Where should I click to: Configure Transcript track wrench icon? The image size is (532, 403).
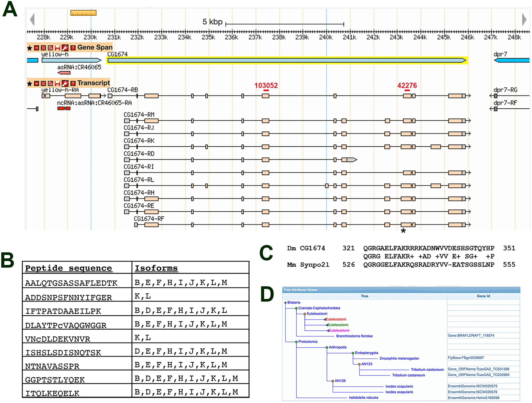click(65, 83)
